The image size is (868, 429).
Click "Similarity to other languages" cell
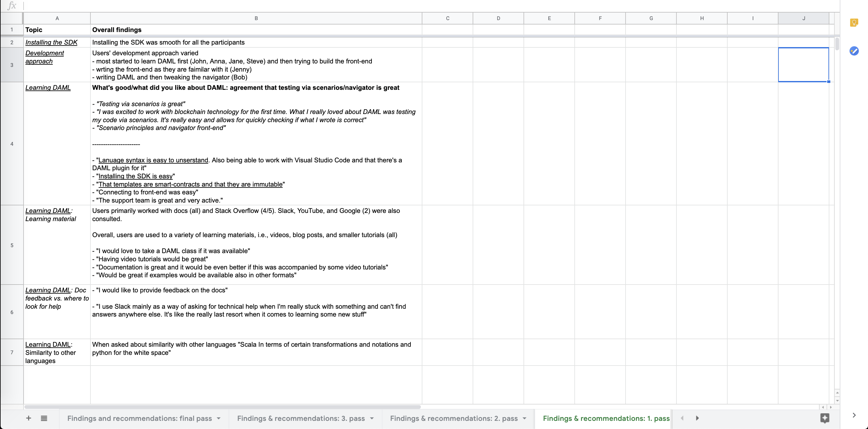(x=57, y=352)
